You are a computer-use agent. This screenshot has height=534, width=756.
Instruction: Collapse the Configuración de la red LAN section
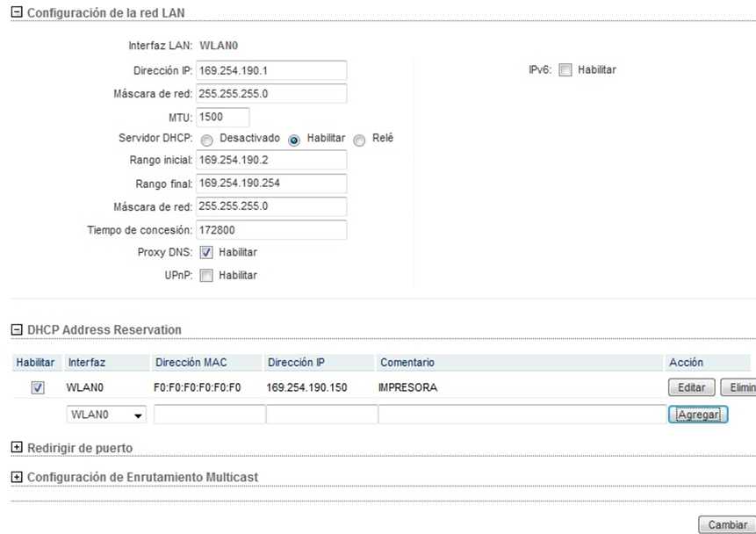click(x=17, y=12)
